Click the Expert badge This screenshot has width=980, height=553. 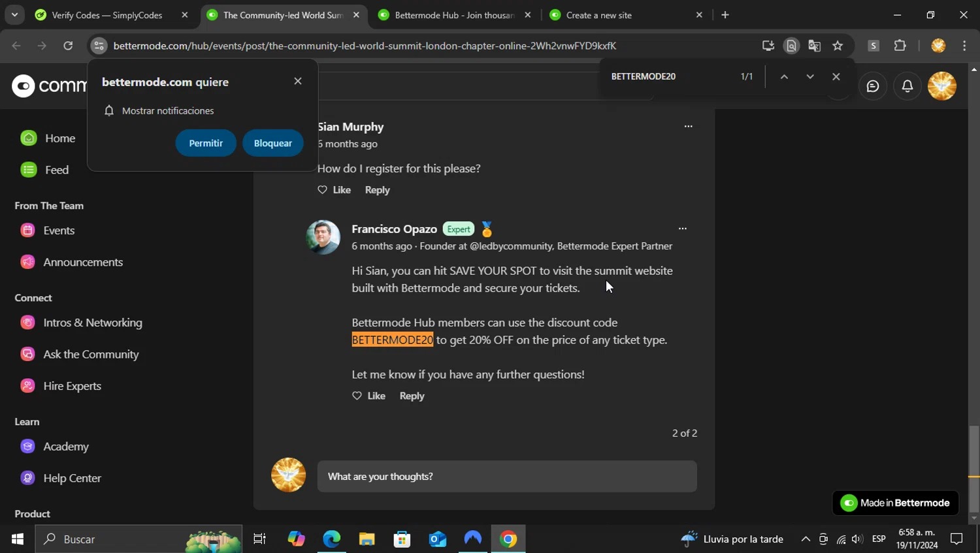(x=459, y=229)
